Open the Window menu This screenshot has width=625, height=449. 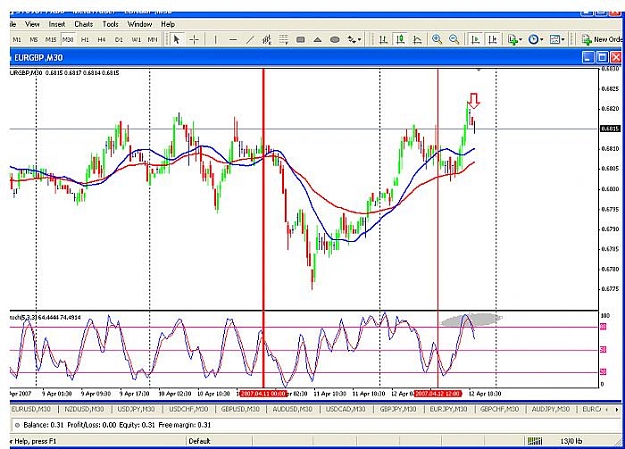(x=140, y=24)
